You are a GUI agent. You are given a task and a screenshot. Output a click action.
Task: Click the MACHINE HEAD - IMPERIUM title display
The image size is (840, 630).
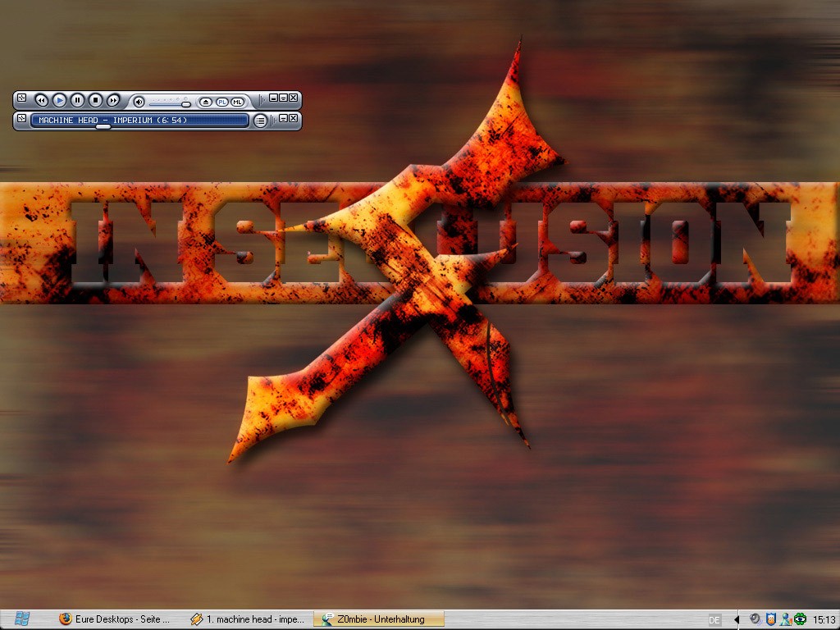139,120
